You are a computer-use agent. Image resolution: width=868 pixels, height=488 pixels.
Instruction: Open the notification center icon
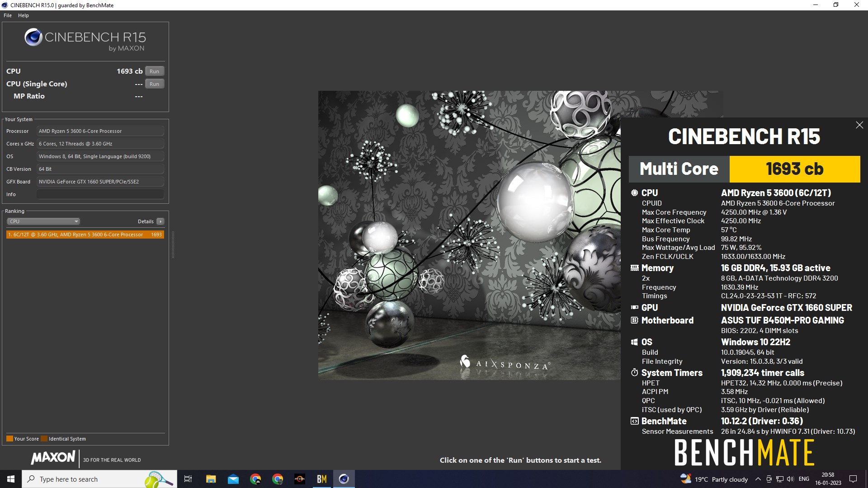[x=853, y=479]
